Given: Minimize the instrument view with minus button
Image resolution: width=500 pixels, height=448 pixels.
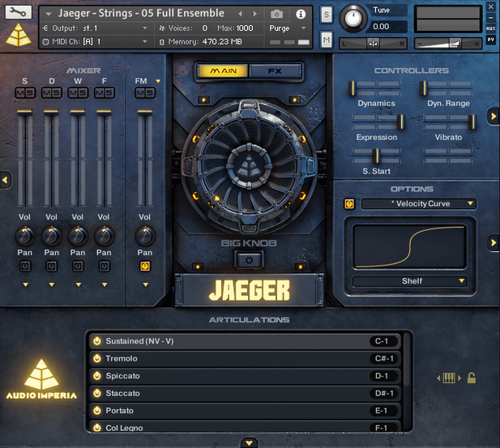Looking at the screenshot, I should (x=491, y=18).
